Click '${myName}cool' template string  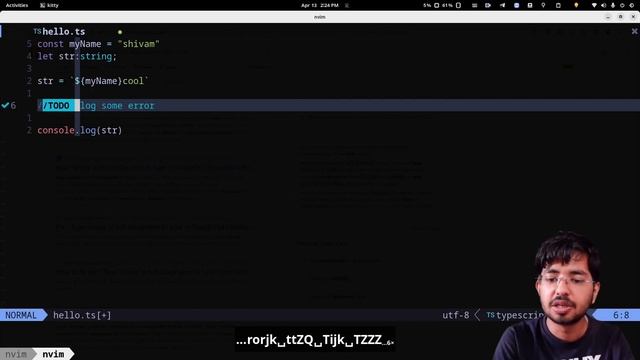109,81
